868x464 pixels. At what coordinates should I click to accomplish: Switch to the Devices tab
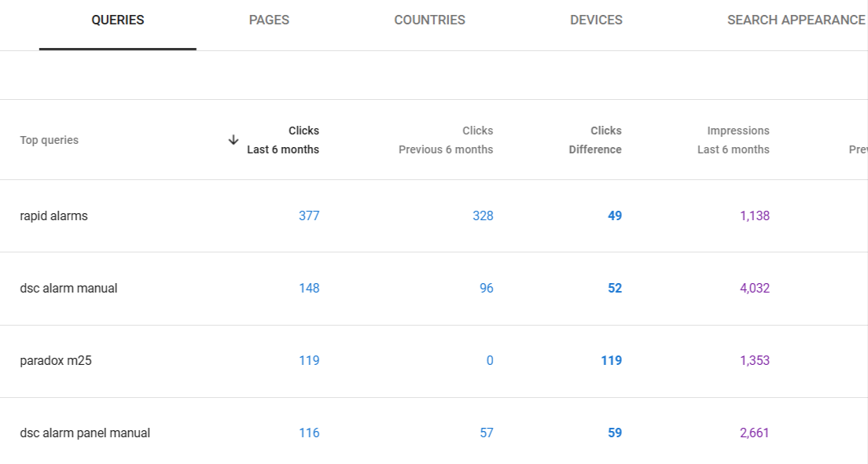[x=596, y=20]
